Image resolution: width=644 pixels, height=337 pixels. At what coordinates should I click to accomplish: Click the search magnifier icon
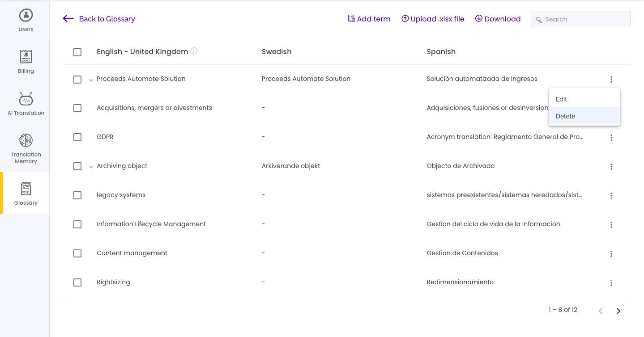pyautogui.click(x=539, y=20)
